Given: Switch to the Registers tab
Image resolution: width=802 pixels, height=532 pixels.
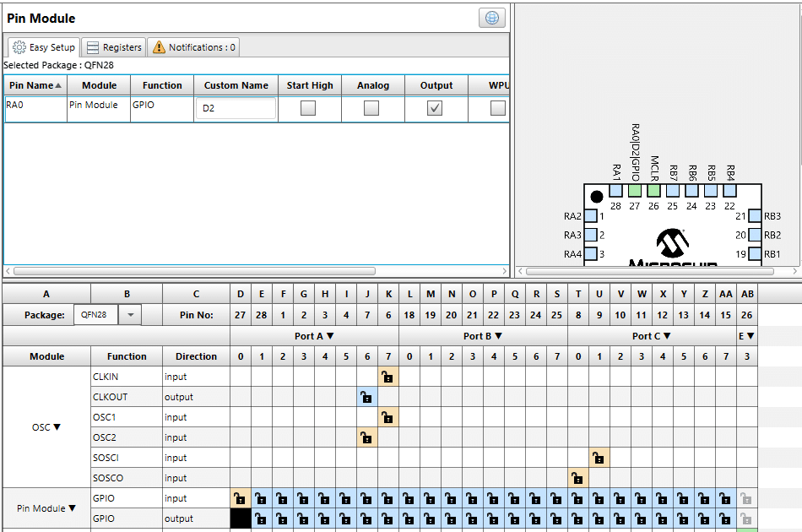Looking at the screenshot, I should tap(114, 47).
